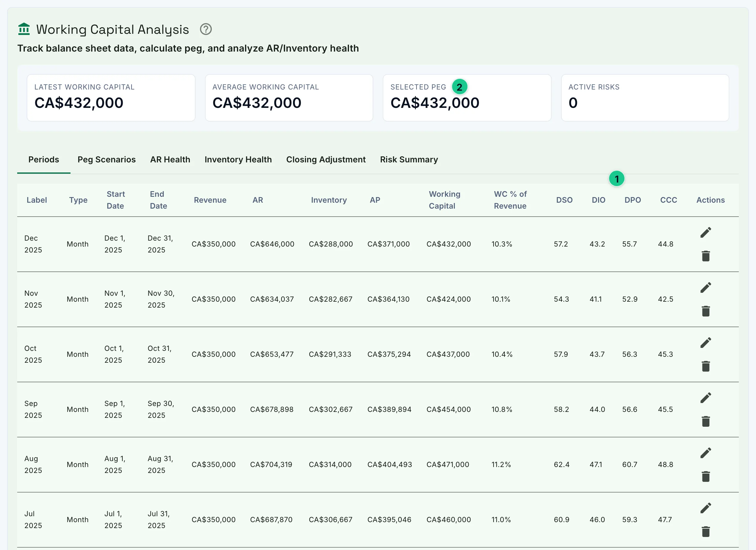
Task: Click the Working Capital column header
Action: click(x=445, y=200)
